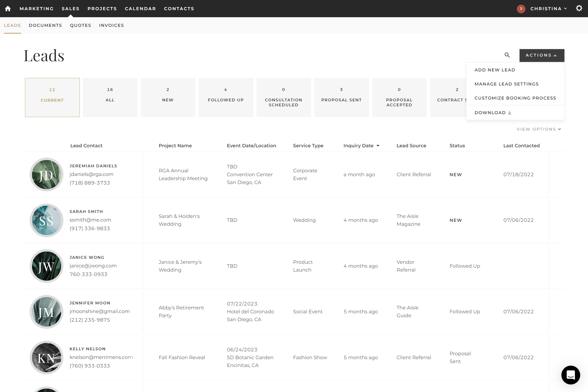The image size is (588, 392).
Task: Click the Inquiry Date sort arrow
Action: 378,146
